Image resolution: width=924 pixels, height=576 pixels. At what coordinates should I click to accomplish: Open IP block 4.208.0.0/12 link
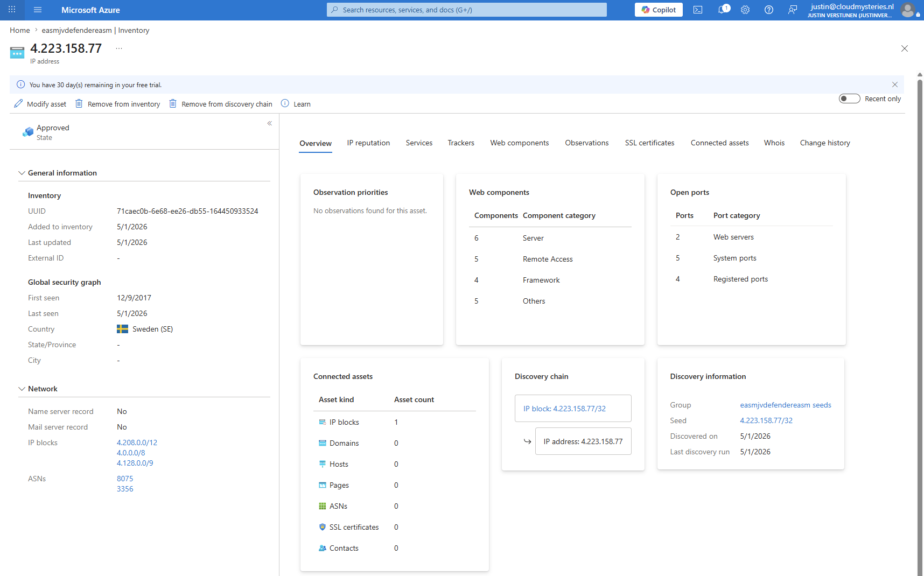click(x=137, y=442)
